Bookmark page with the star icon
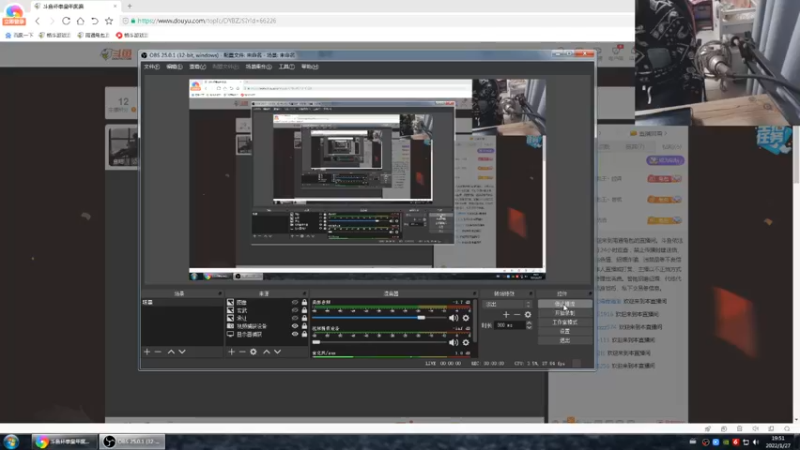Viewport: 800px width, 450px height. point(109,21)
